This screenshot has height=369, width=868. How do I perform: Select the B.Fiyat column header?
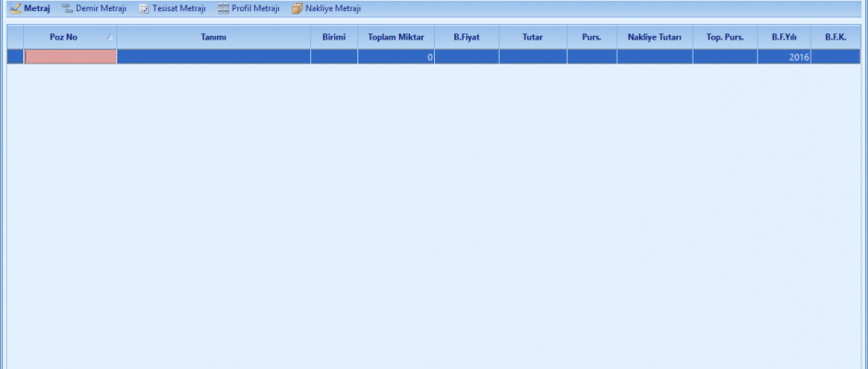[x=466, y=37]
